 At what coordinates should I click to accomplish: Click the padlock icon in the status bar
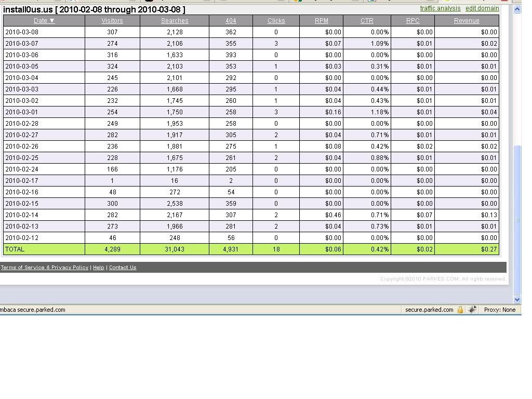tap(460, 310)
